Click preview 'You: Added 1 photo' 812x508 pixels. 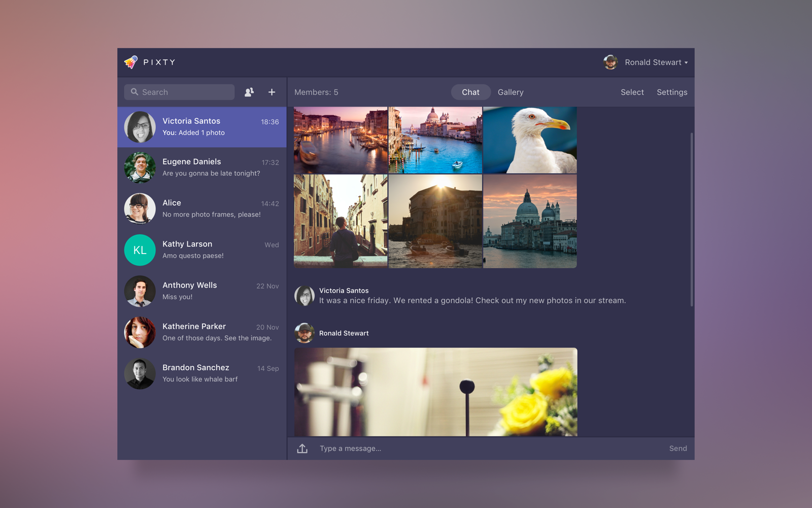click(x=193, y=133)
